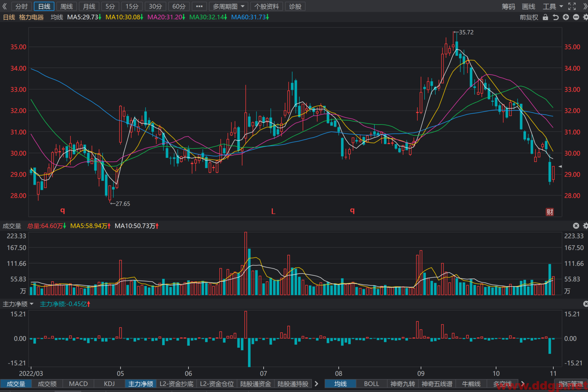The width and height of the screenshot is (588, 392).
Task: Undo chart change with the back arrow
Action: coord(556,17)
